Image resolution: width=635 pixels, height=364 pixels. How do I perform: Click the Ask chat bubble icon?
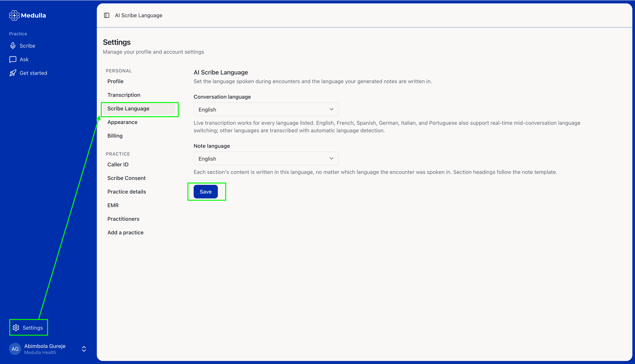click(13, 60)
